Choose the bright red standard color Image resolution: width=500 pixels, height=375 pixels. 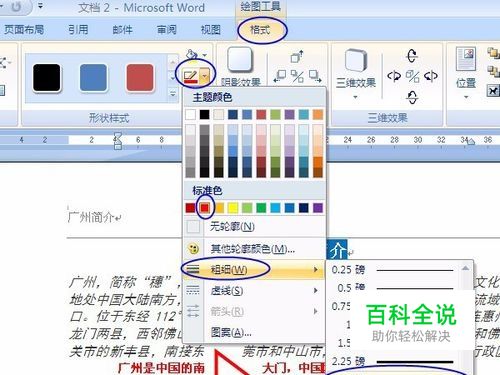point(204,208)
